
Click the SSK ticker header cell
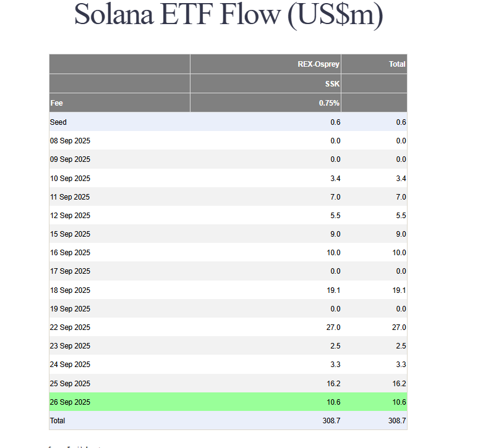pyautogui.click(x=332, y=83)
